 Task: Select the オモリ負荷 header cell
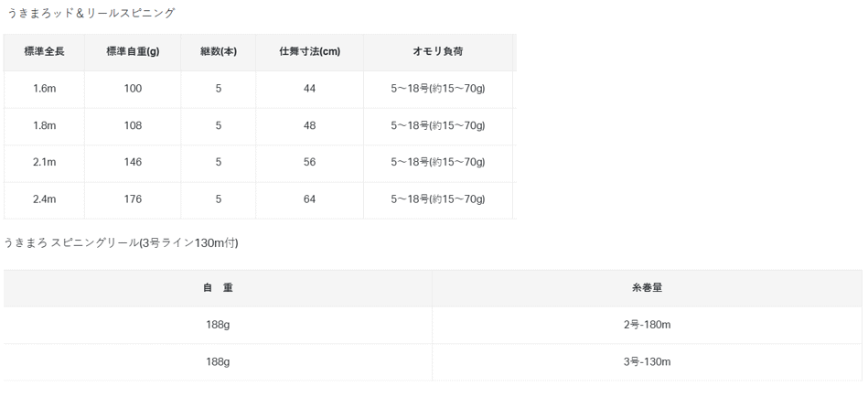click(x=438, y=51)
